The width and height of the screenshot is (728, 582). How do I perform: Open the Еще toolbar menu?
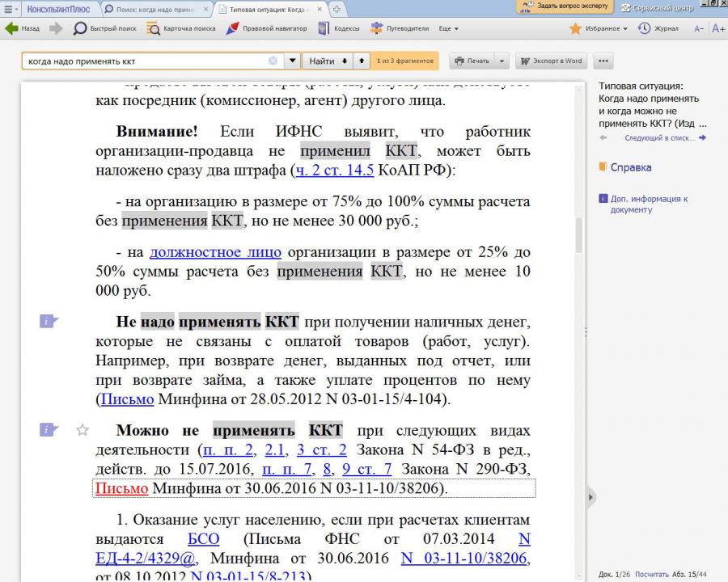449,28
